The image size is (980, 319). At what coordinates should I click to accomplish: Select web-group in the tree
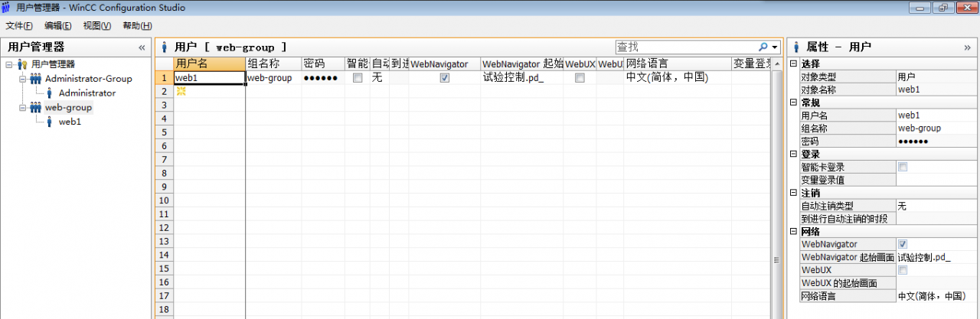pos(68,108)
